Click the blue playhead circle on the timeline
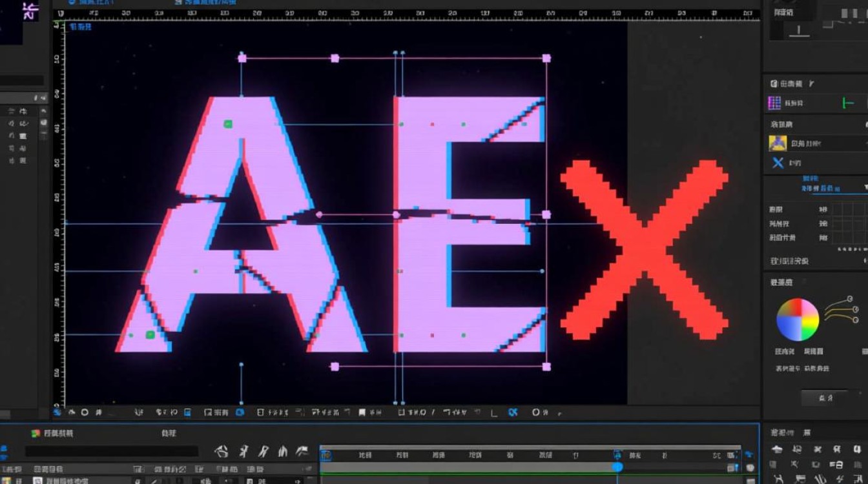Image resolution: width=868 pixels, height=484 pixels. [x=617, y=467]
